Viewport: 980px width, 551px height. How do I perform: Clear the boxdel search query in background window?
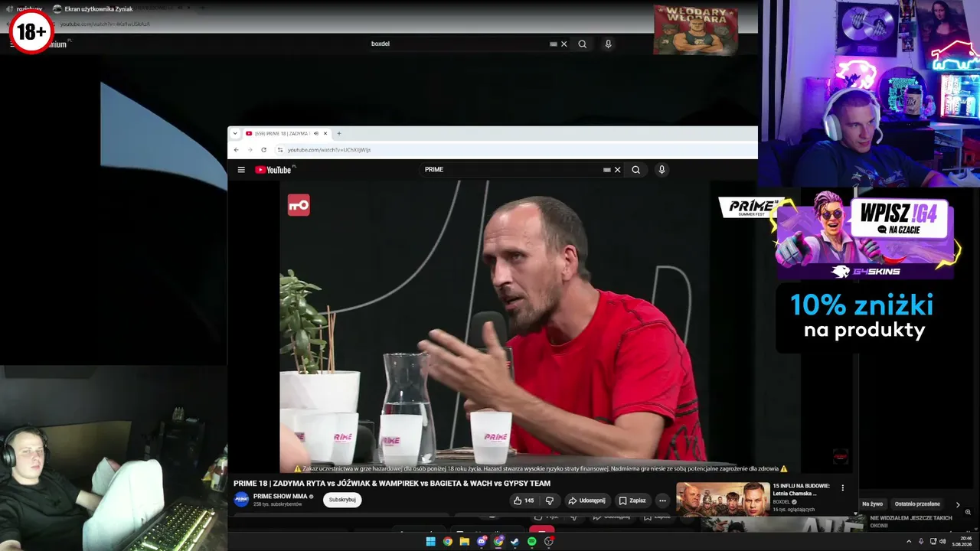pyautogui.click(x=564, y=44)
